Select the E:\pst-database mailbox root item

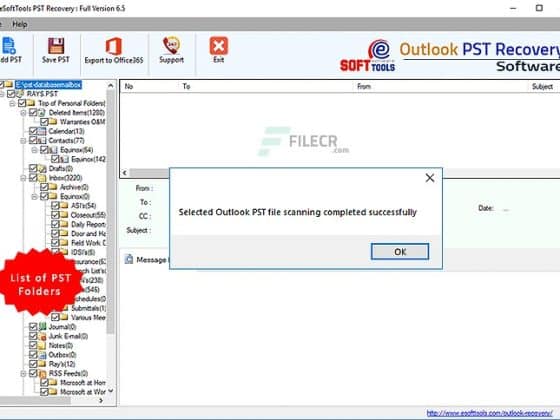pos(48,85)
